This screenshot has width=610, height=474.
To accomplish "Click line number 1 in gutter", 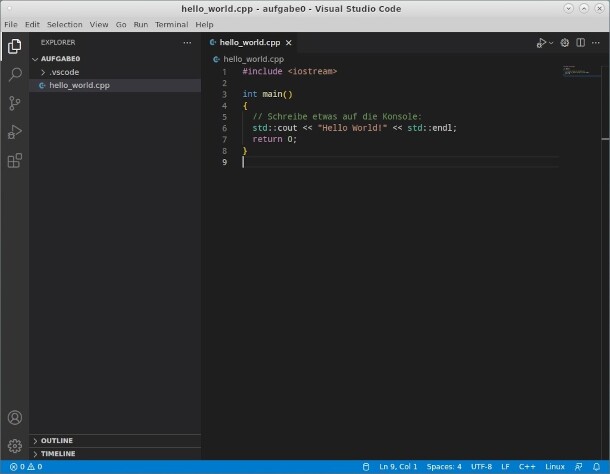I will (224, 72).
